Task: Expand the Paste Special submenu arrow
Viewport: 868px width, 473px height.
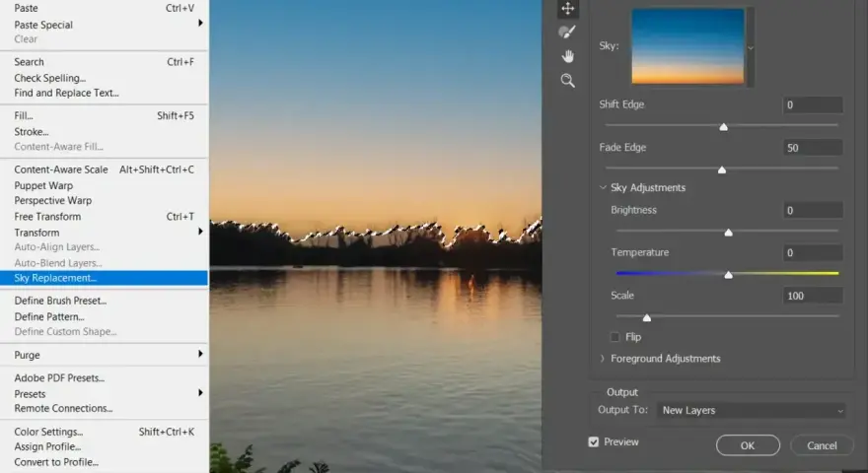Action: point(200,24)
